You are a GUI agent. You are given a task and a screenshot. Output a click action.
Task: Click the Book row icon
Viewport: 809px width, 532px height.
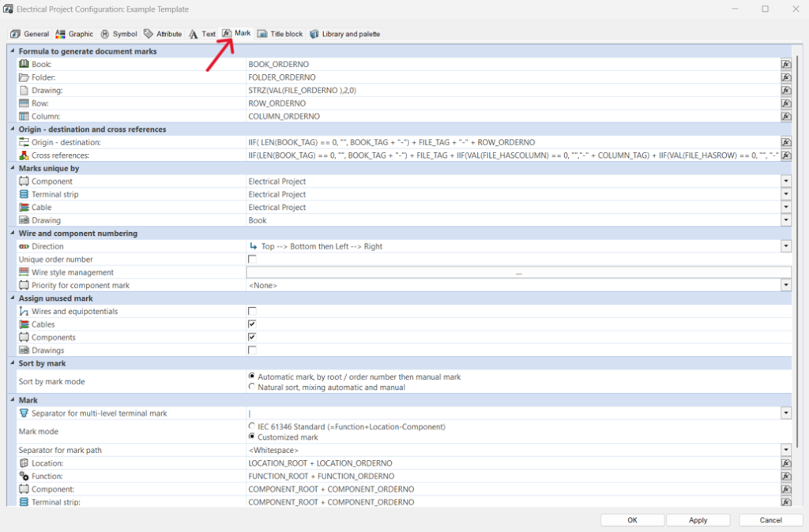click(x=24, y=64)
